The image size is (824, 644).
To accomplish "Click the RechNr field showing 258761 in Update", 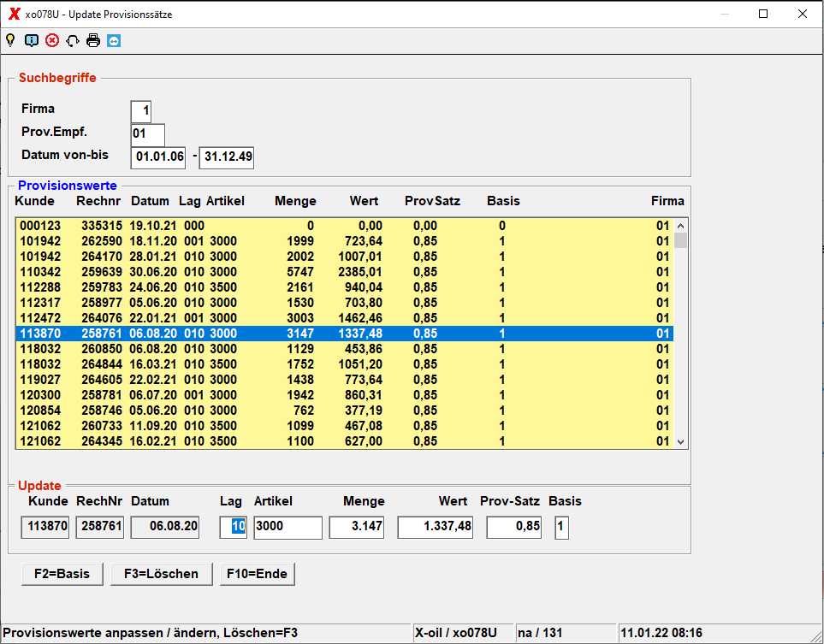I will coord(100,527).
